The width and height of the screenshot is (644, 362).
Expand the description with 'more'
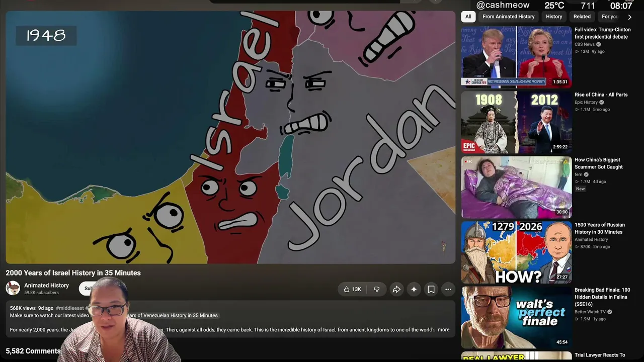click(x=443, y=330)
